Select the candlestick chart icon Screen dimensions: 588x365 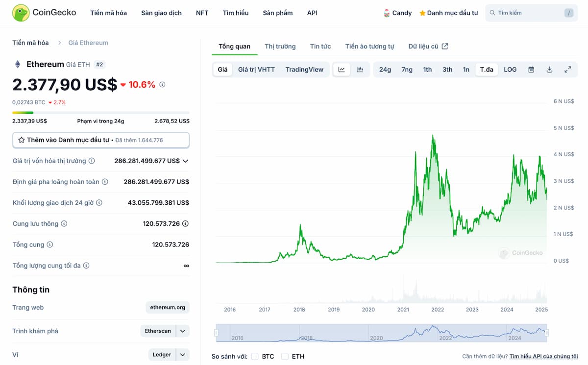pyautogui.click(x=360, y=70)
